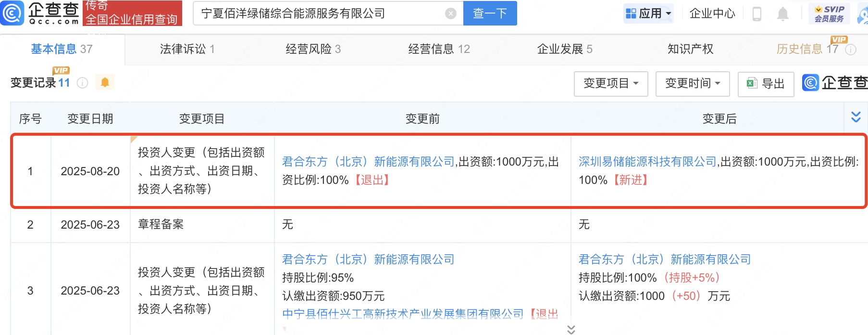Switch to the 企业发展 tab
Screen dimensions: 868x335
pyautogui.click(x=565, y=49)
